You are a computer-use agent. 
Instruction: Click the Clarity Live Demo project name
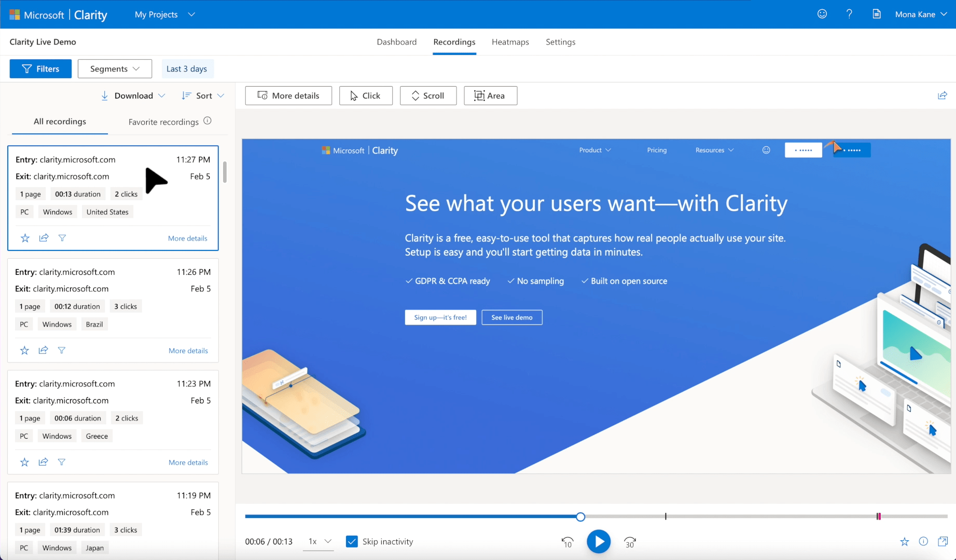(x=43, y=42)
